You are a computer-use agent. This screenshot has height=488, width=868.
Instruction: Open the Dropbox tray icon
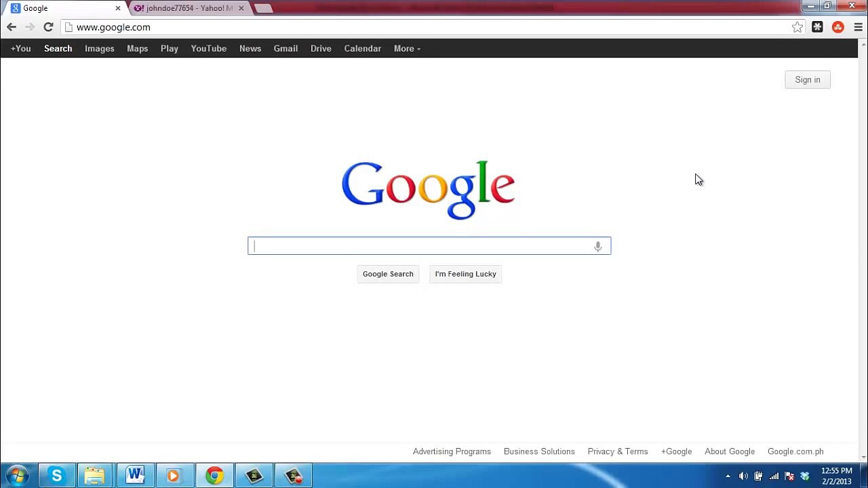(805, 476)
